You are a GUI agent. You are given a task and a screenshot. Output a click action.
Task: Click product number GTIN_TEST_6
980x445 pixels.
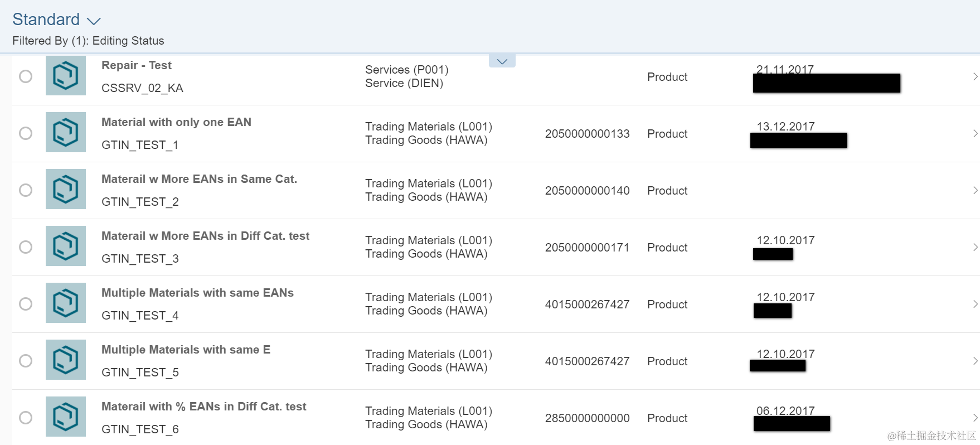(x=140, y=429)
